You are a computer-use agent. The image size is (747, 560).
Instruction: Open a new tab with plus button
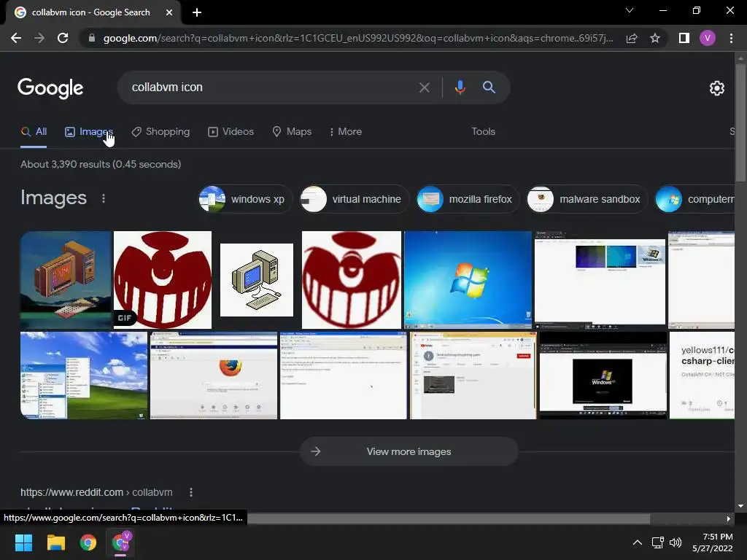[x=197, y=12]
